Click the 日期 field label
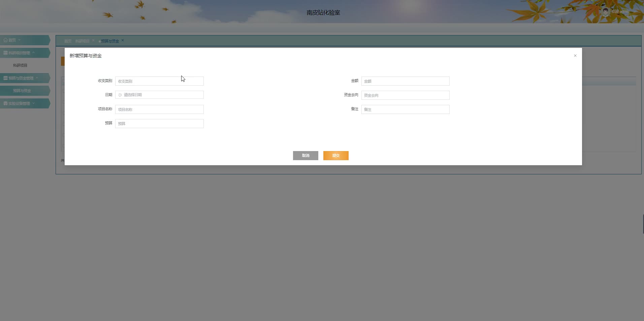 (x=109, y=95)
